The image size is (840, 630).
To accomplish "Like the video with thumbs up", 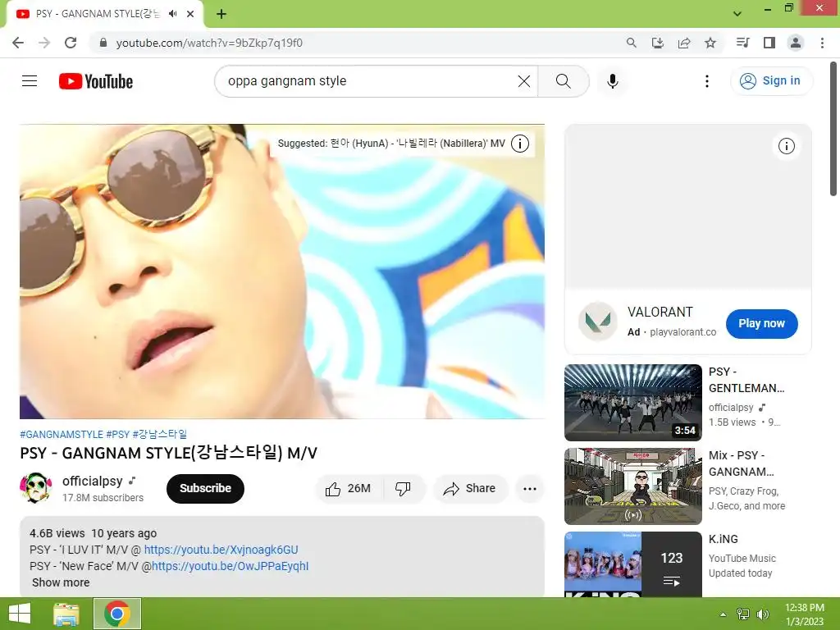I will tap(348, 489).
